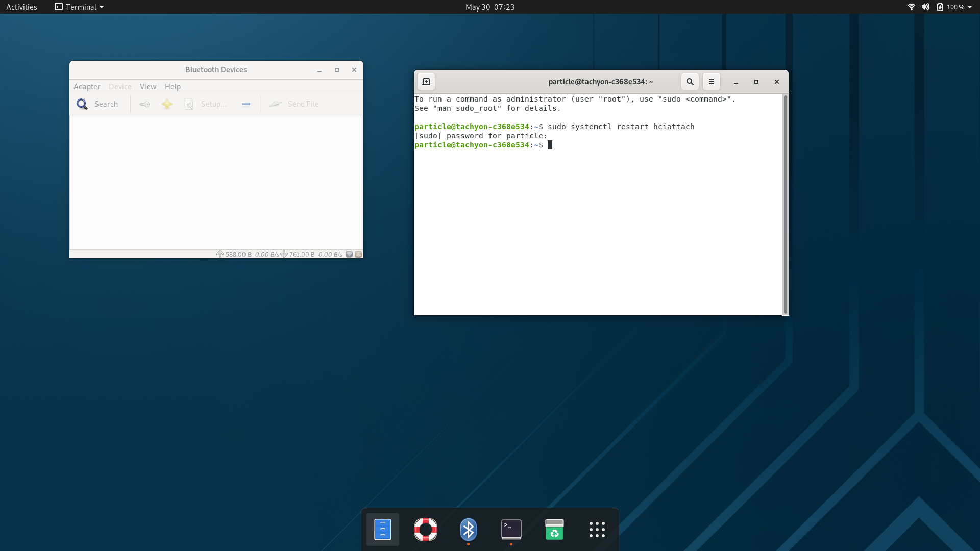Click the battery icon in top bar
This screenshot has width=980, height=551.
[x=940, y=7]
